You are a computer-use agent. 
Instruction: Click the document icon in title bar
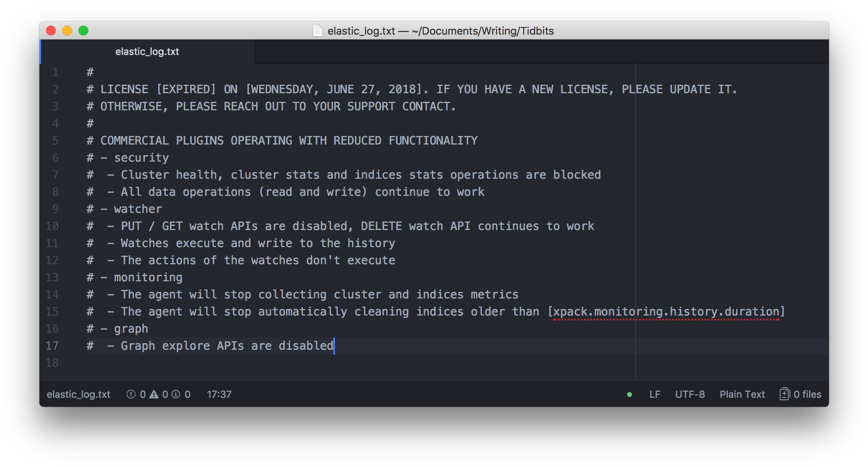point(317,31)
